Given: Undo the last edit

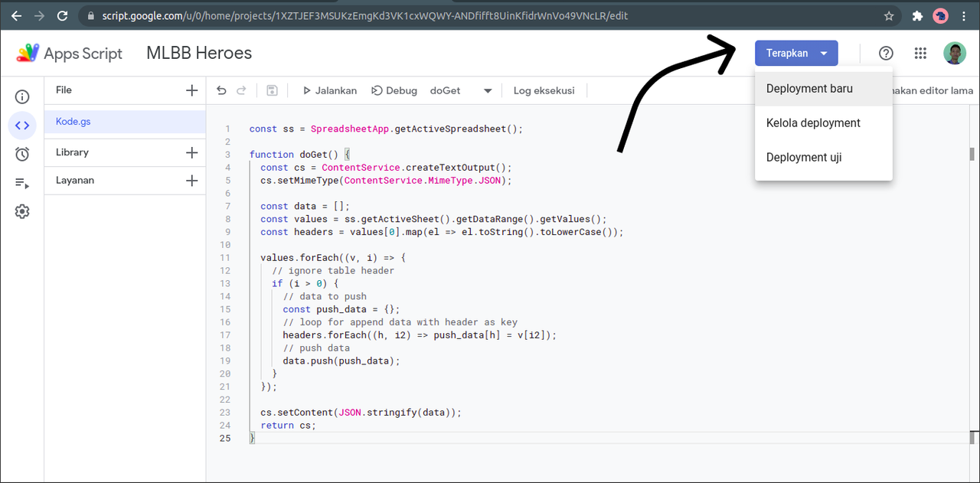Looking at the screenshot, I should click(221, 90).
